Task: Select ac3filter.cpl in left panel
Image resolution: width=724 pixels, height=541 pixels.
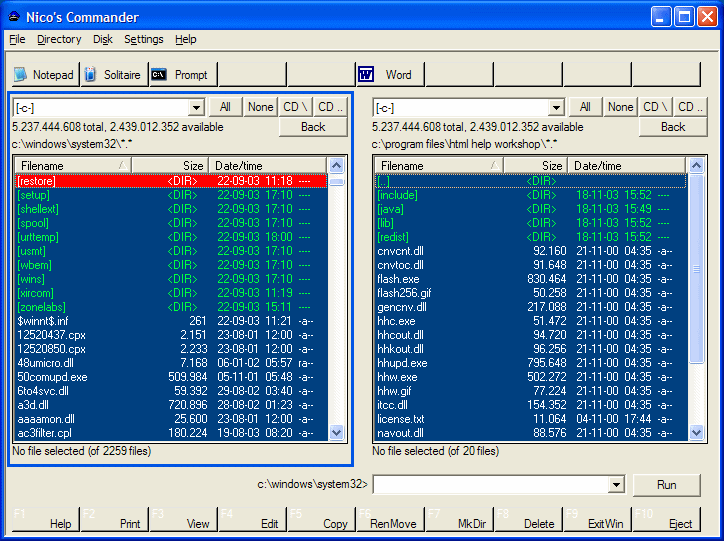Action: pyautogui.click(x=171, y=433)
